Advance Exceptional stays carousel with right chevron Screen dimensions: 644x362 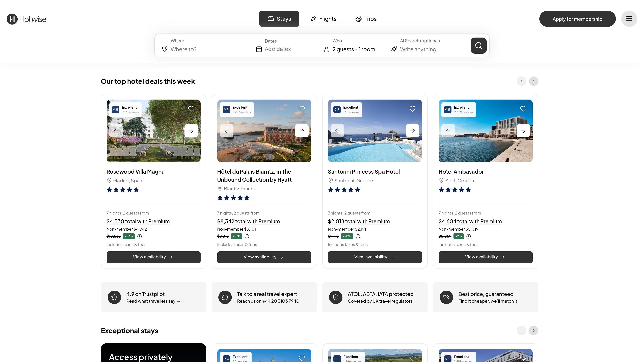[x=533, y=330]
